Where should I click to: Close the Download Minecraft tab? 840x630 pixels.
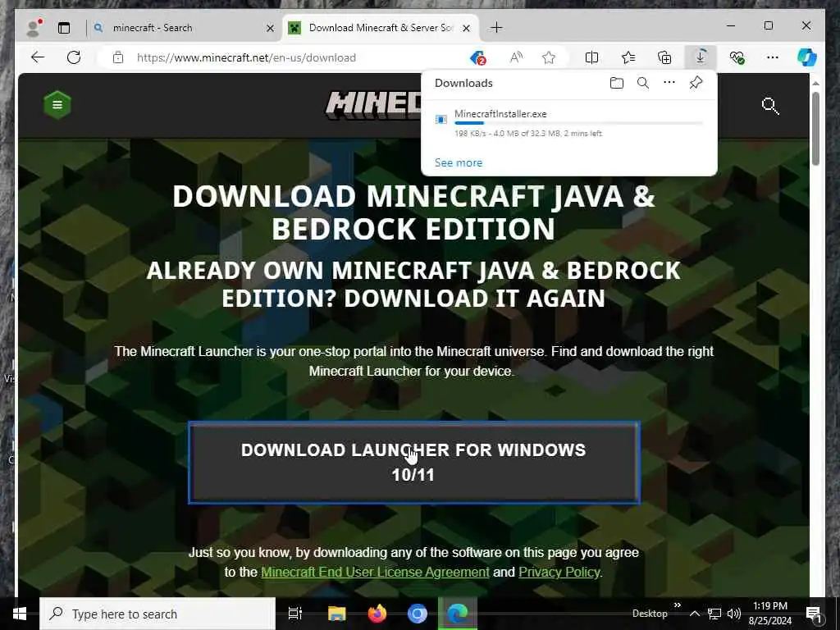coord(467,28)
